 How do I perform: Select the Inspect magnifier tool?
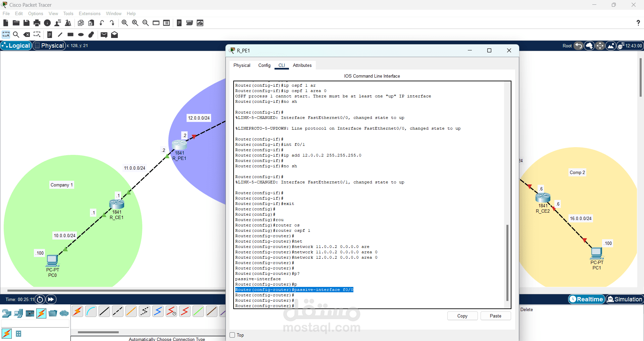[16, 35]
